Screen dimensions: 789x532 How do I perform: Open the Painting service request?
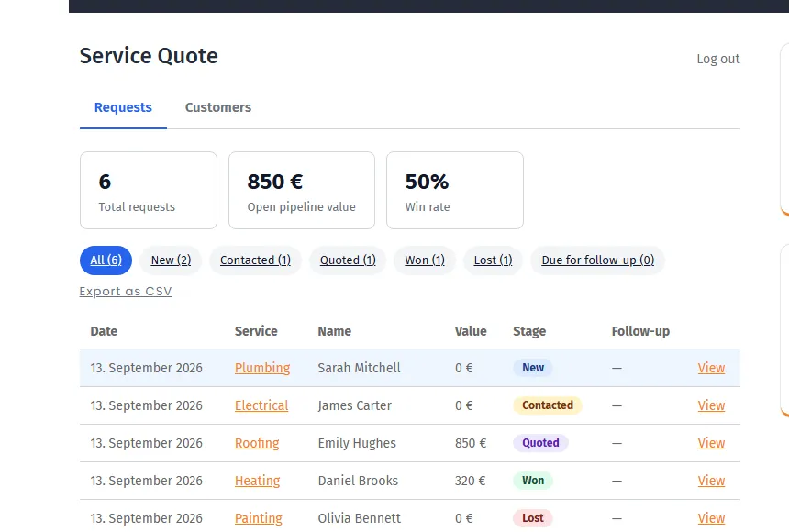pos(259,518)
